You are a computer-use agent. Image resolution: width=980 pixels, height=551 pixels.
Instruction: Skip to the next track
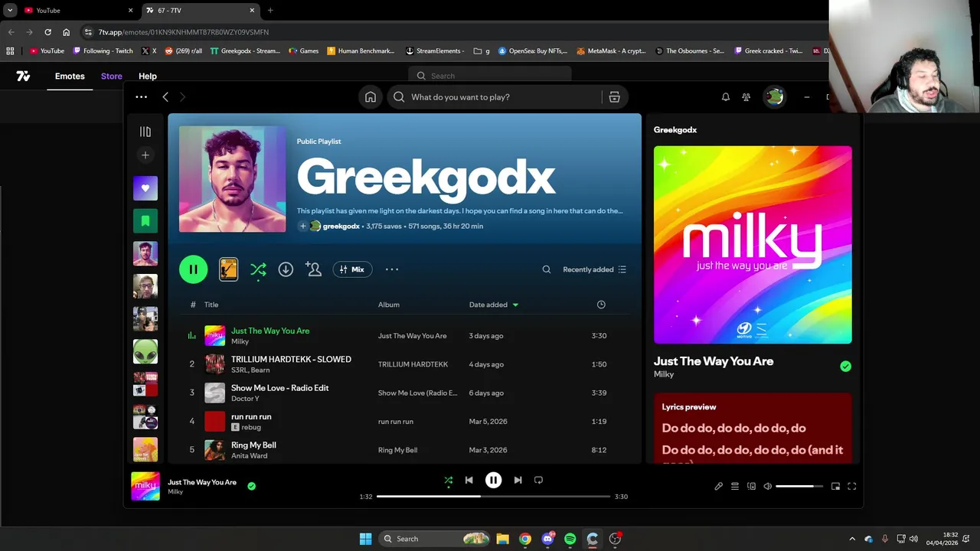(518, 481)
